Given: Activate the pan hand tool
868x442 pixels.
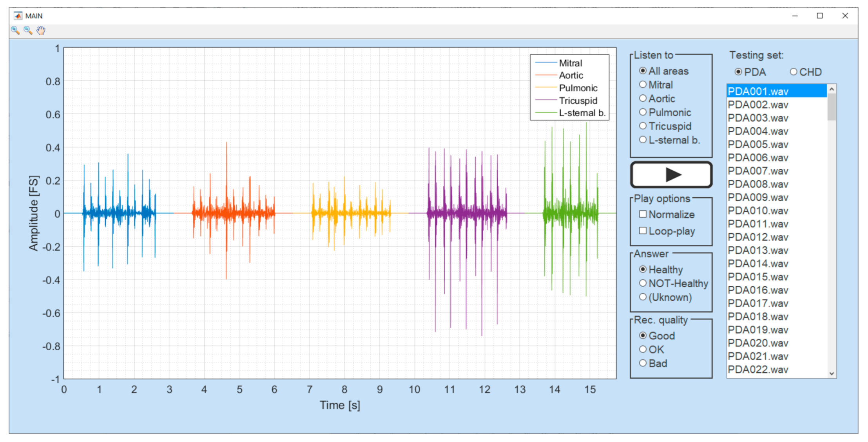Looking at the screenshot, I should pos(41,31).
